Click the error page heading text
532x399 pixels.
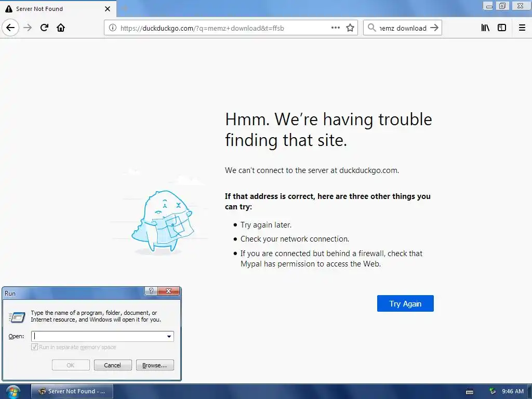click(x=328, y=129)
